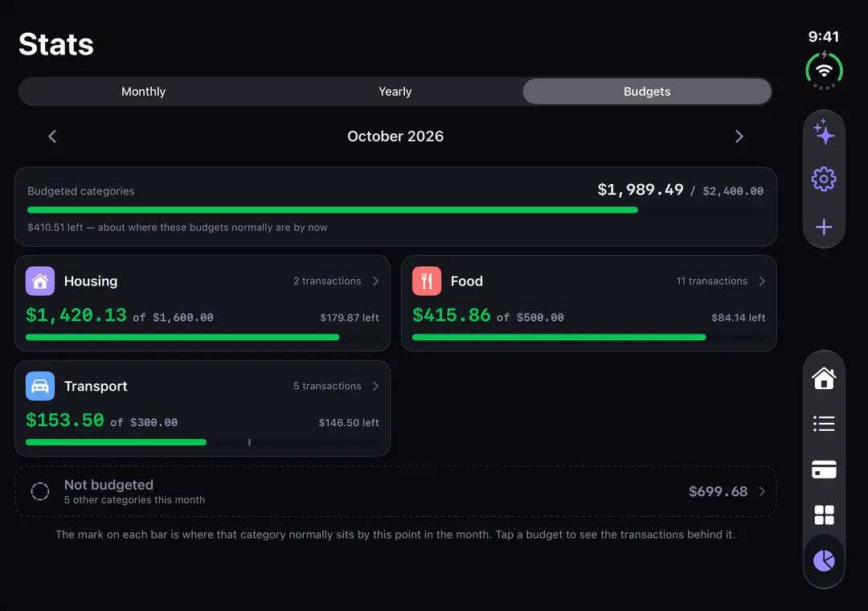The height and width of the screenshot is (611, 868).
Task: Click the Housing budget progress bar
Action: (x=202, y=337)
